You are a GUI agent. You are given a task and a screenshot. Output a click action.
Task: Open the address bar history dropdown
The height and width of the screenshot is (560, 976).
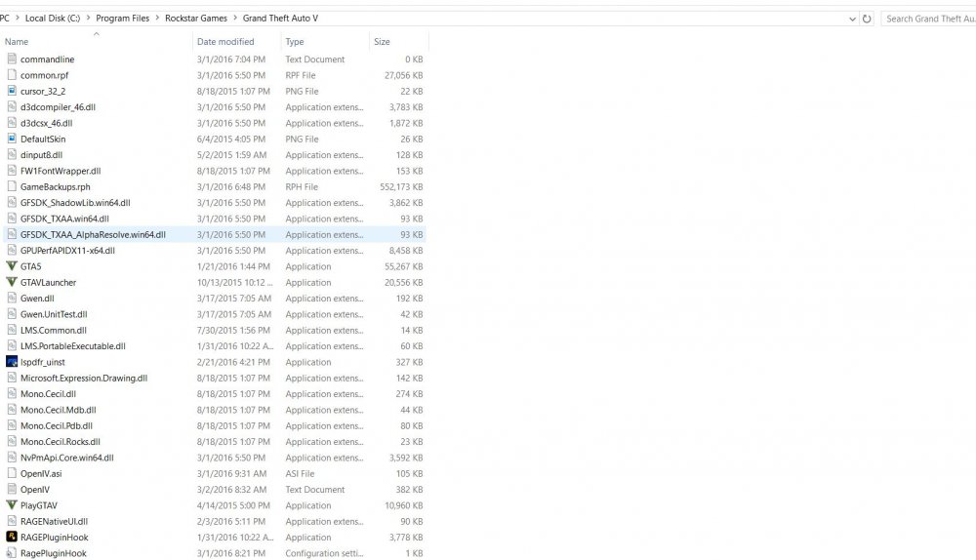pyautogui.click(x=852, y=19)
